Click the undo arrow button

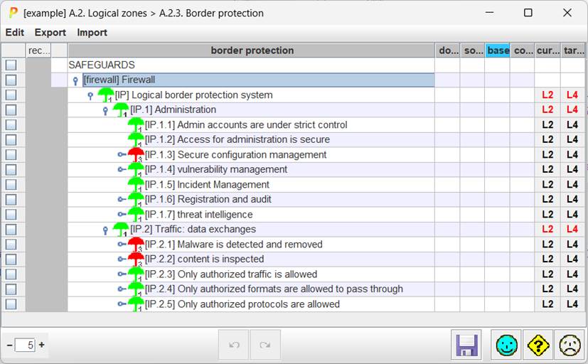pyautogui.click(x=234, y=345)
